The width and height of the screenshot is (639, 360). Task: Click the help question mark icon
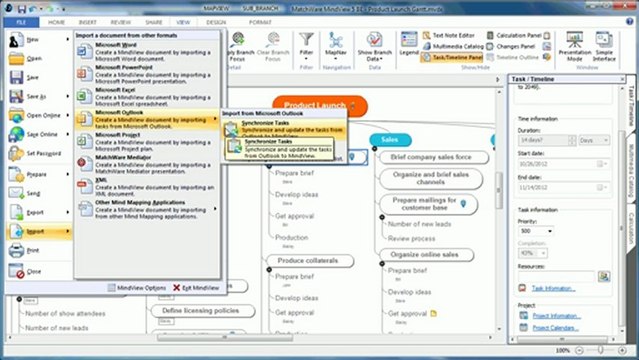630,22
